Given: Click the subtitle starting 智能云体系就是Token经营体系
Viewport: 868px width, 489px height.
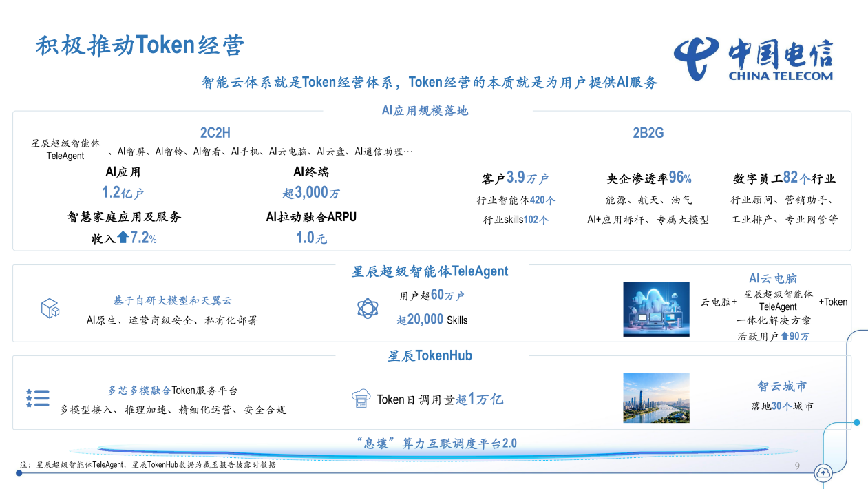Looking at the screenshot, I should point(430,82).
